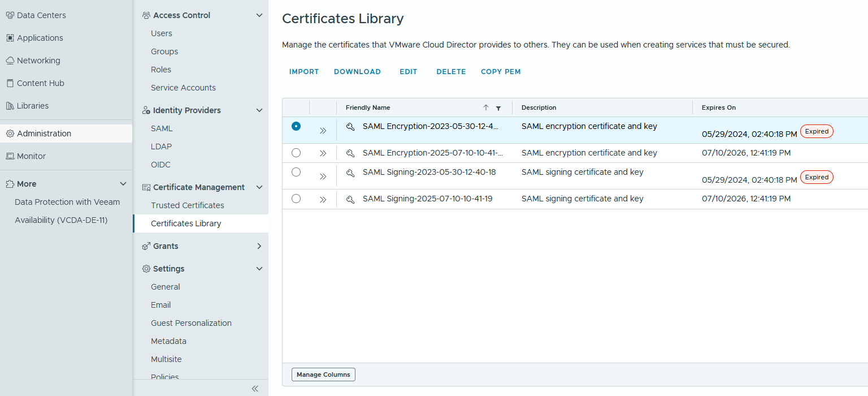Click the Networking cloud icon
Screen dimensions: 868x396
click(x=10, y=61)
